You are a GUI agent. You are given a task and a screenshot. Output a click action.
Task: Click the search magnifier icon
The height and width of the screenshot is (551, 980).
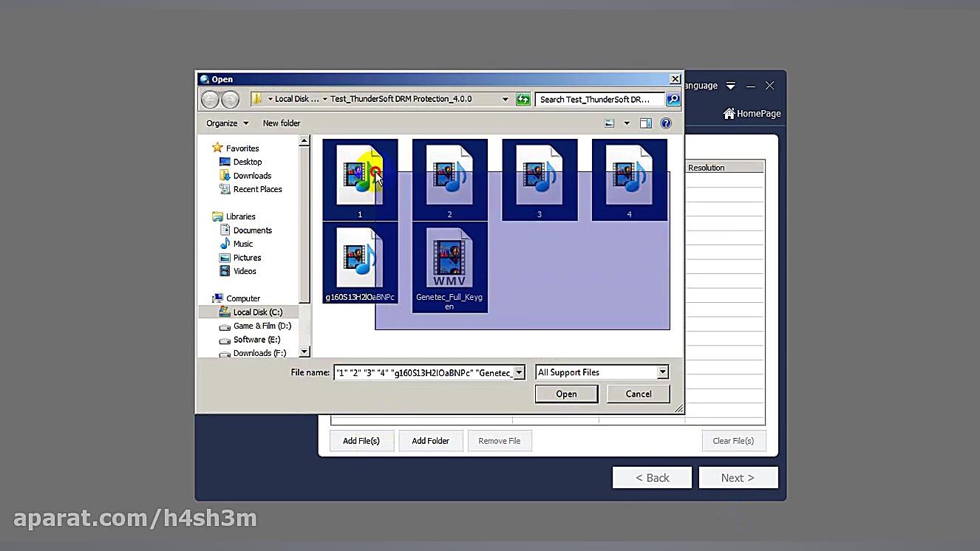pos(672,98)
